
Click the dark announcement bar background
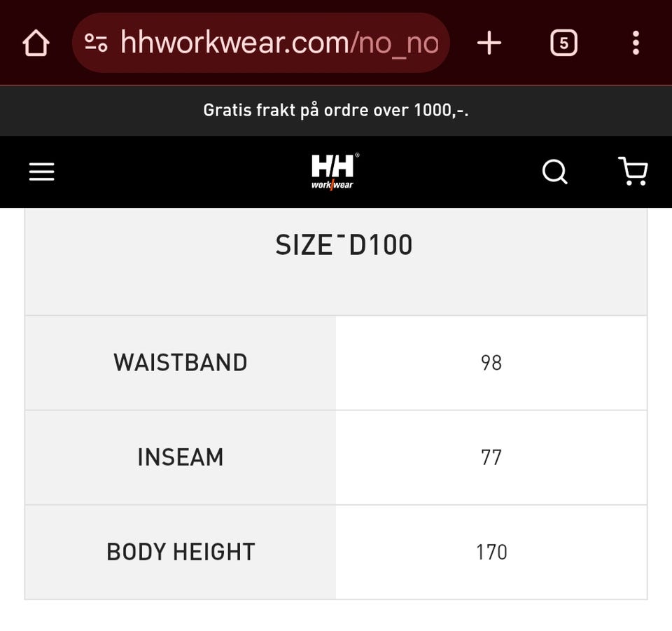[107, 111]
